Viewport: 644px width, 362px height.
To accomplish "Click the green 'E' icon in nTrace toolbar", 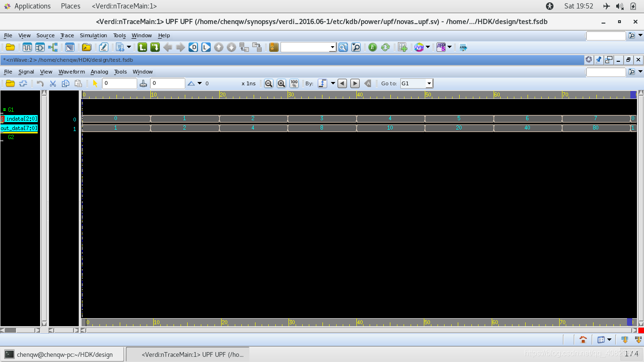I will pos(372,47).
